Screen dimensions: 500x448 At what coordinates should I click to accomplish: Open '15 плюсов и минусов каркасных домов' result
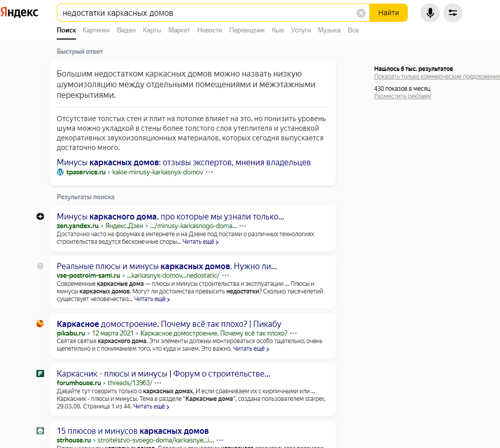133,431
